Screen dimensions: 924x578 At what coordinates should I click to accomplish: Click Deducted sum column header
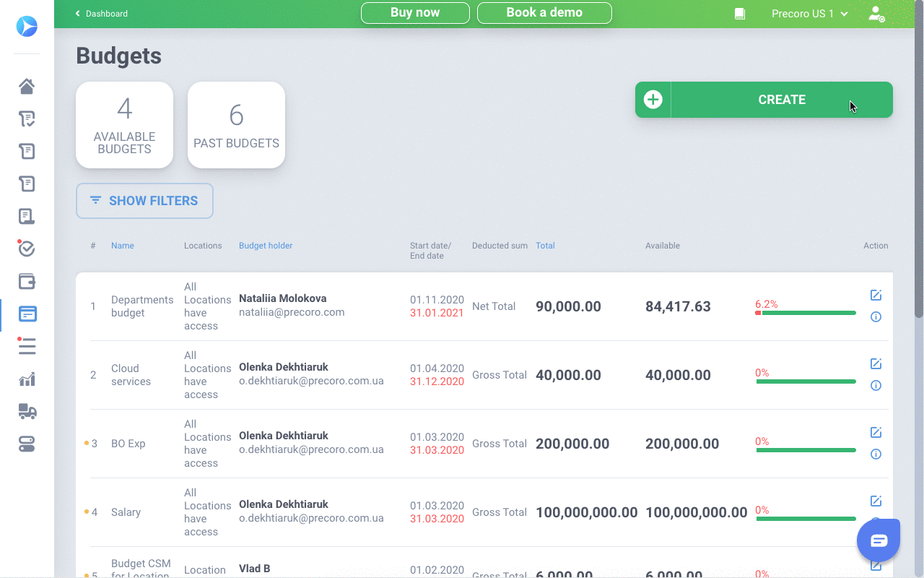[x=500, y=246]
